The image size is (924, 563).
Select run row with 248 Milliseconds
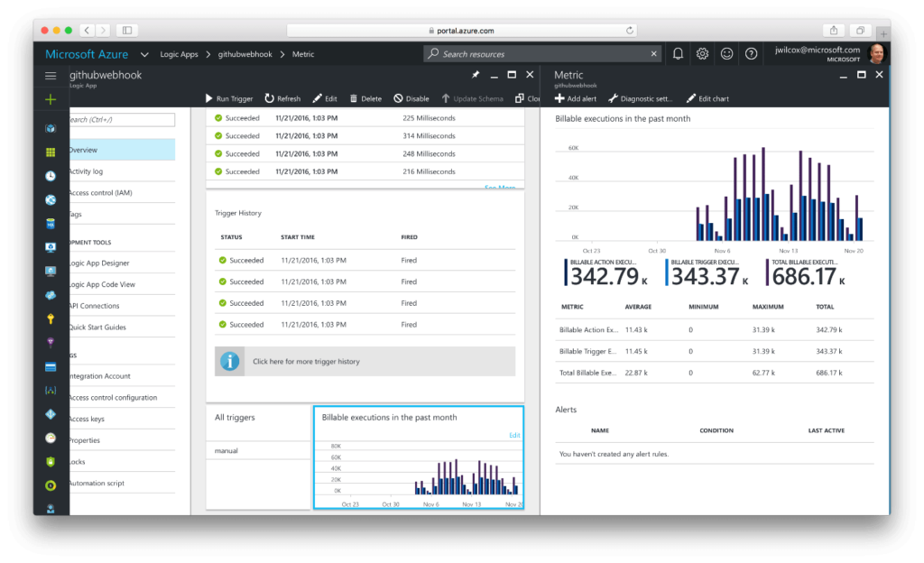pyautogui.click(x=365, y=153)
